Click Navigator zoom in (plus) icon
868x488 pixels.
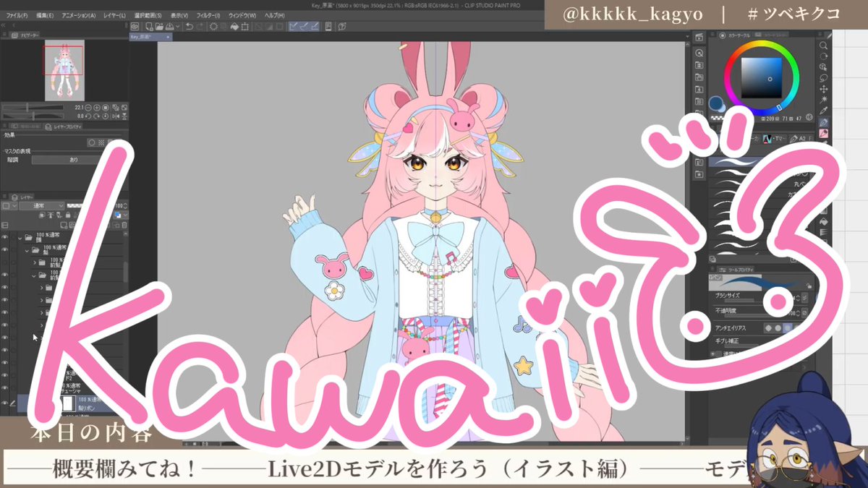click(x=97, y=108)
